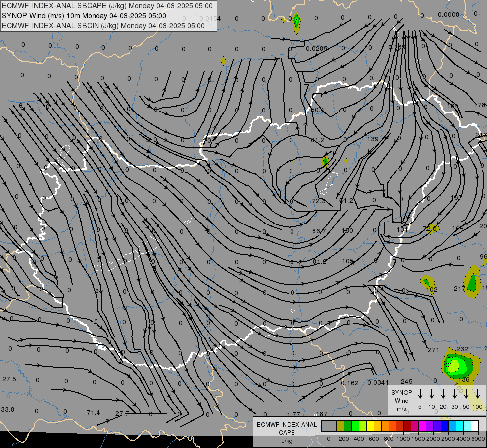
Task: Click the map value 72.3
Action: [x=319, y=201]
